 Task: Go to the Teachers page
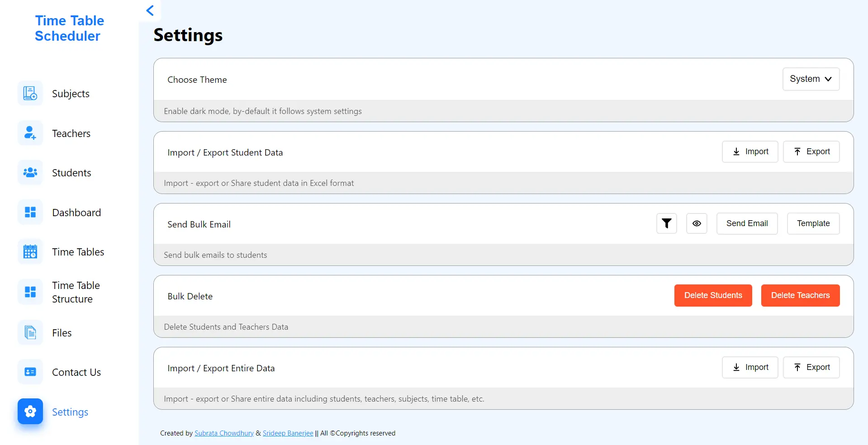point(71,133)
